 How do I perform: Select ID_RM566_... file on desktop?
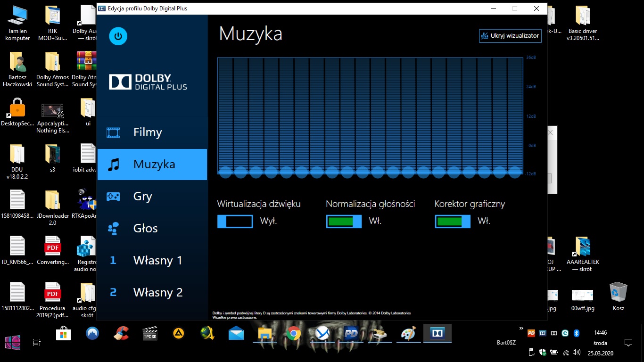click(17, 251)
